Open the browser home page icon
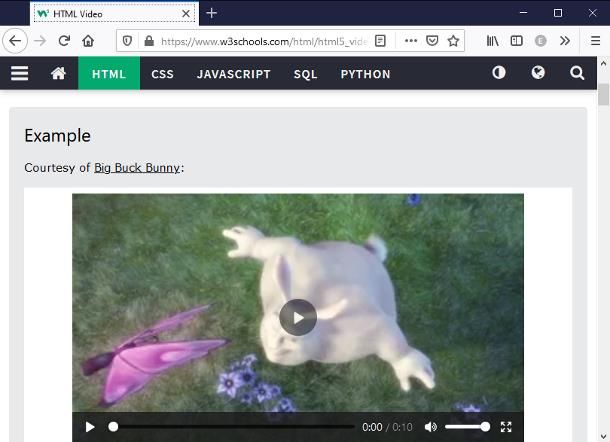The height and width of the screenshot is (442, 610). (88, 40)
